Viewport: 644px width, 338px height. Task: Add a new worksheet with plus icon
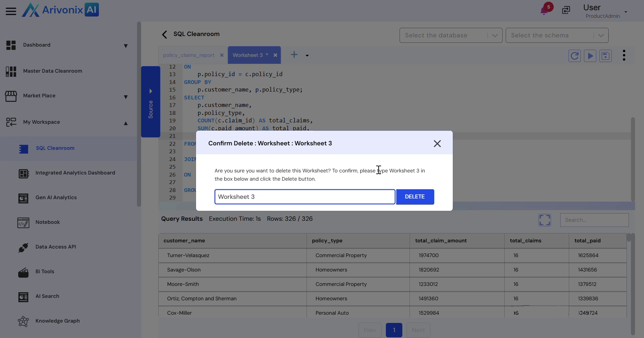pyautogui.click(x=294, y=55)
